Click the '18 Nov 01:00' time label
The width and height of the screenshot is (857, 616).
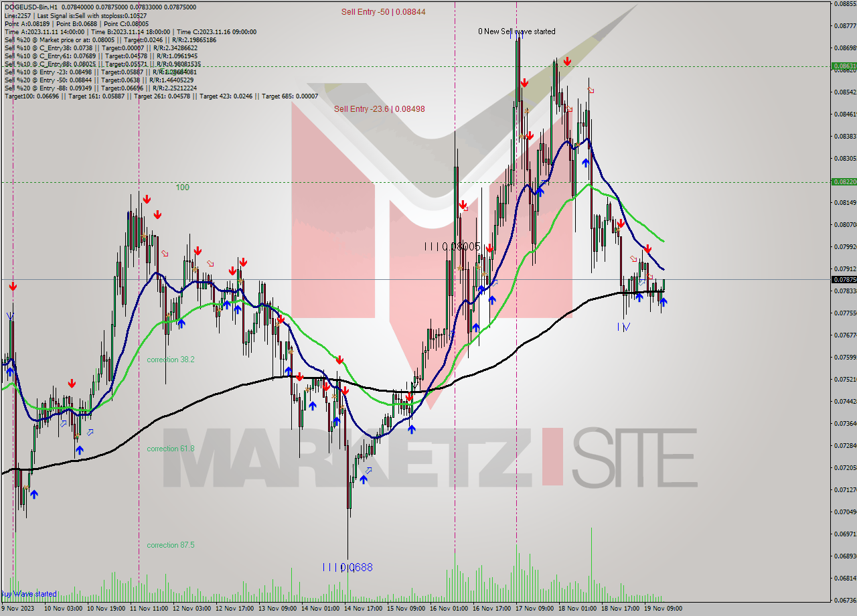click(x=578, y=609)
